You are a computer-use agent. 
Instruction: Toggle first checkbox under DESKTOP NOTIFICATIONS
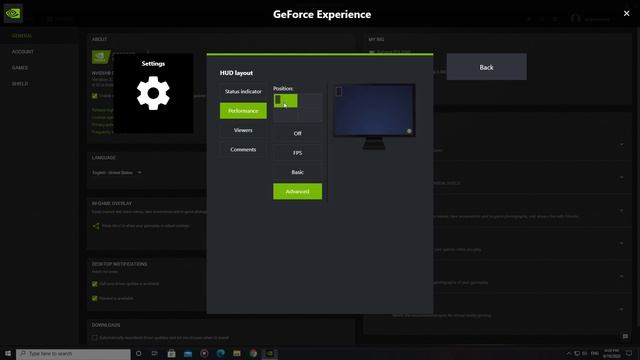[x=95, y=284]
